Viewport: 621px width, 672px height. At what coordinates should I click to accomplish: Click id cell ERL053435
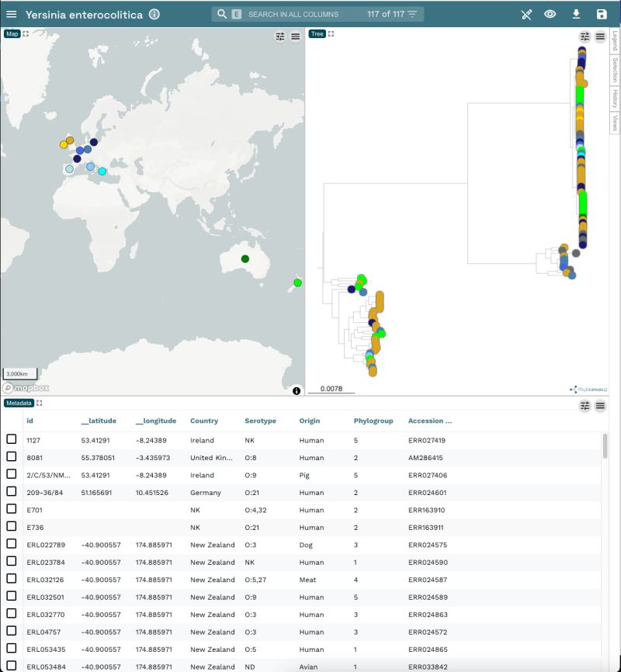(46, 649)
